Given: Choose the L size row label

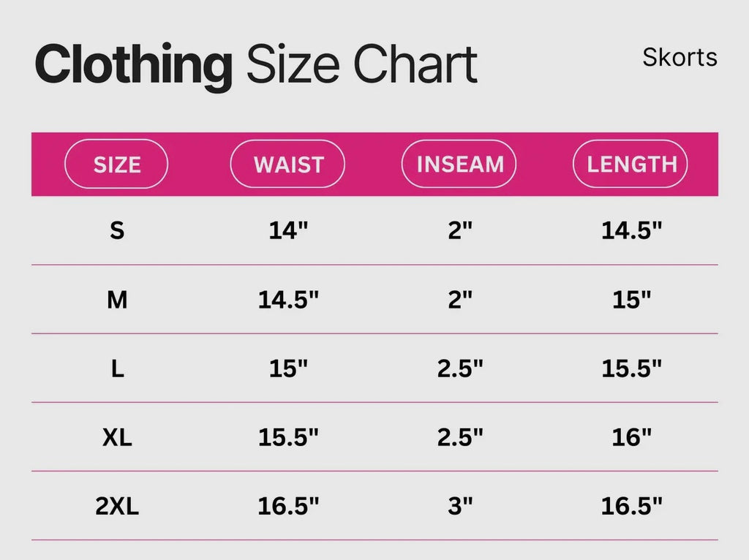Looking at the screenshot, I should (117, 368).
